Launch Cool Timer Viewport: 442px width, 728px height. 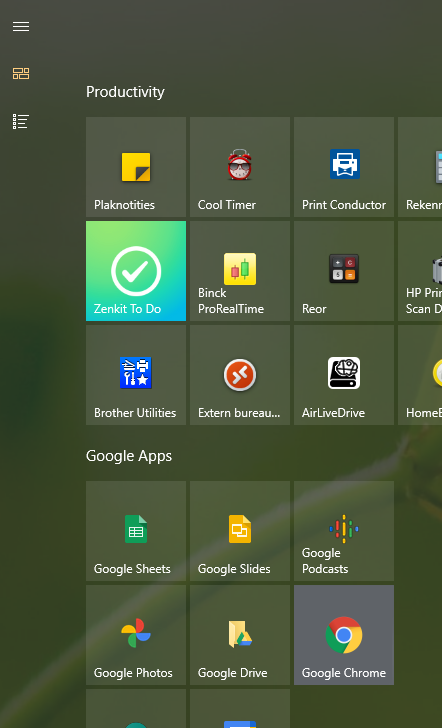240,167
